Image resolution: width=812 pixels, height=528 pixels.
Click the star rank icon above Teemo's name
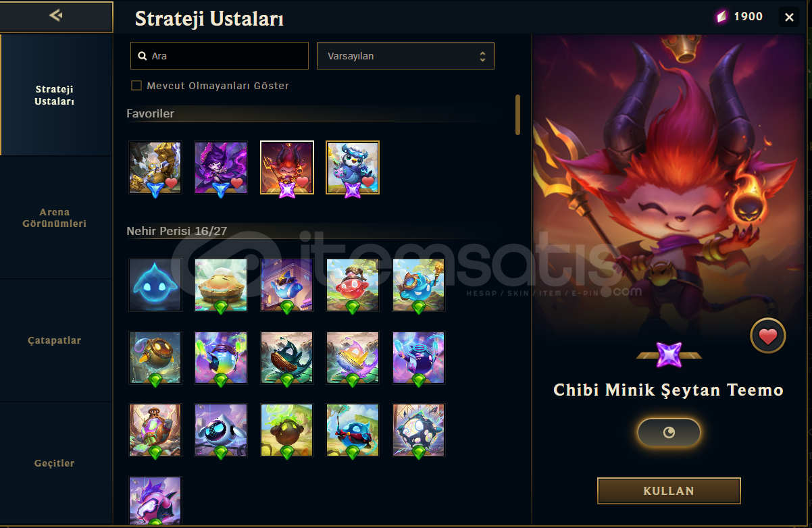pos(669,354)
